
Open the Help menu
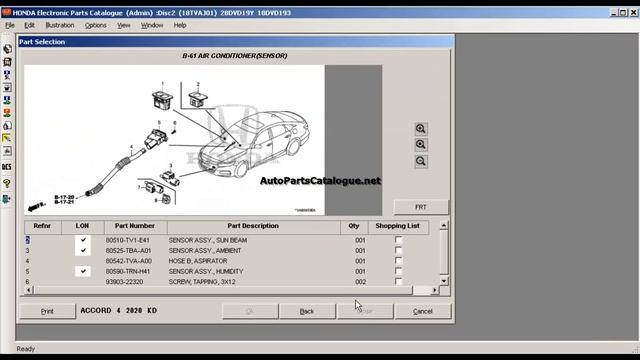[x=180, y=25]
